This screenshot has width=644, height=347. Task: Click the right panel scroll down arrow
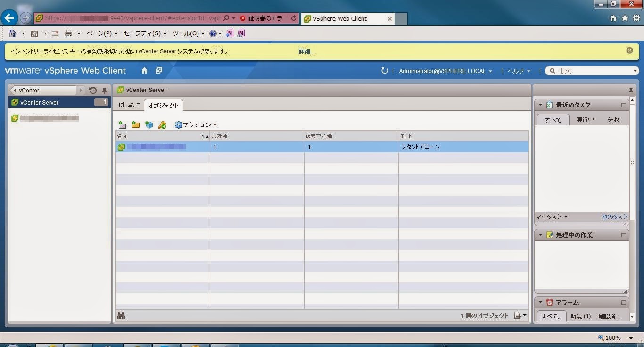point(632,317)
